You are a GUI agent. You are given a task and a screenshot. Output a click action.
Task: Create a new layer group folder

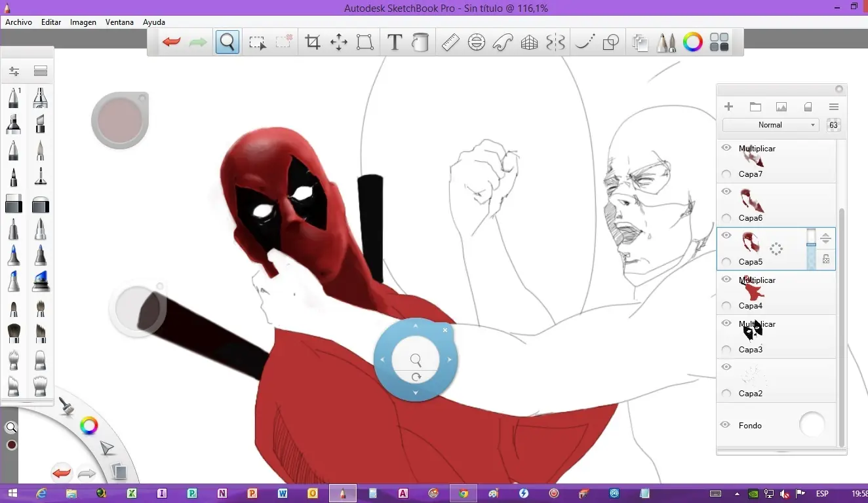click(755, 107)
